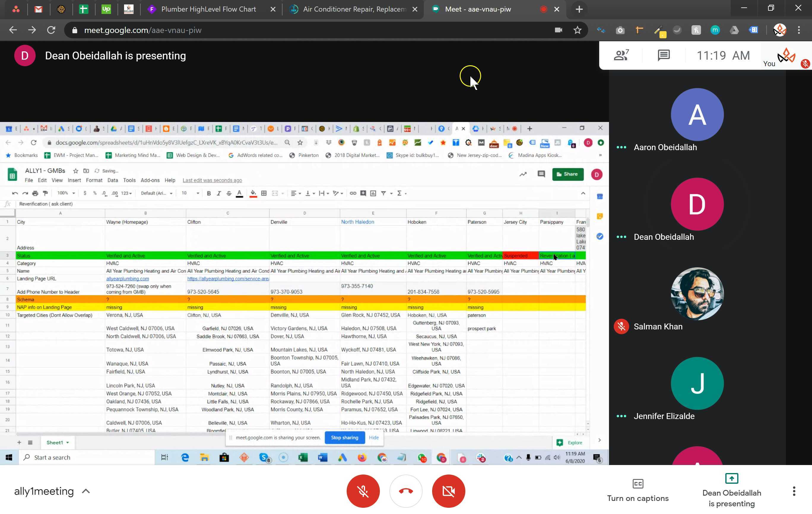Screen dimensions: 812x514
Task: Expand ally1meeting details chevron
Action: coord(86,491)
